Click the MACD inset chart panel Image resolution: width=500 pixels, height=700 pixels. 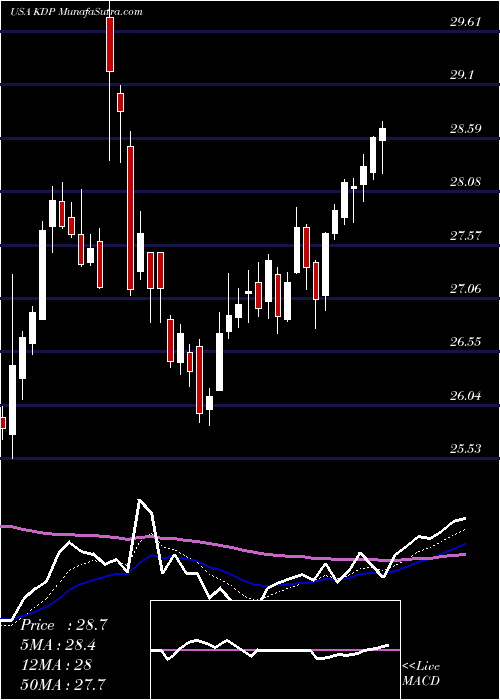point(275,650)
